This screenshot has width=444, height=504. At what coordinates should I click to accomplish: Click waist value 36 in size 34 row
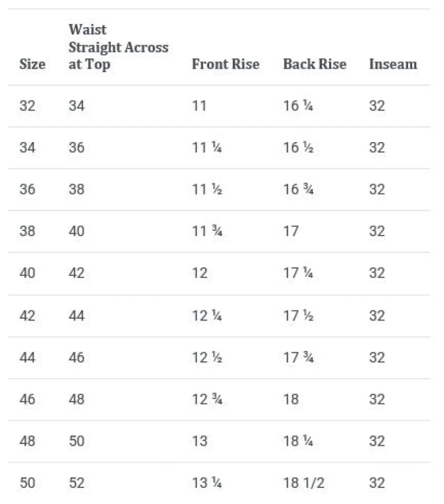[76, 147]
